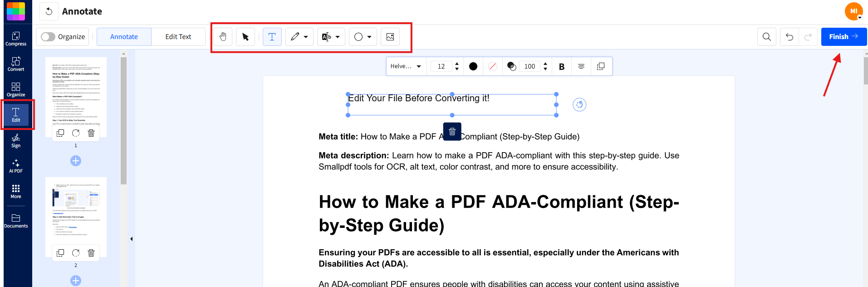
Task: Click the 'Meta title:' line of text
Action: click(x=449, y=137)
